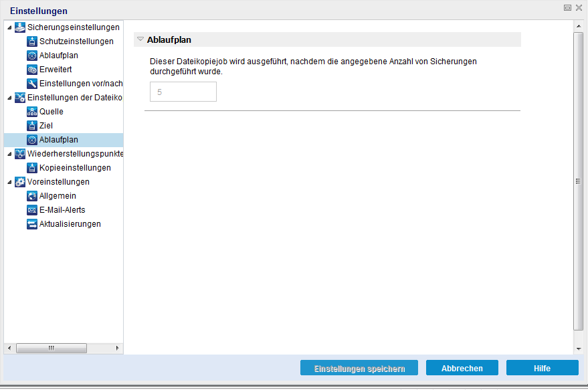The image size is (588, 390).
Task: Click tree horizontal scrollbar left arrow
Action: pyautogui.click(x=9, y=348)
